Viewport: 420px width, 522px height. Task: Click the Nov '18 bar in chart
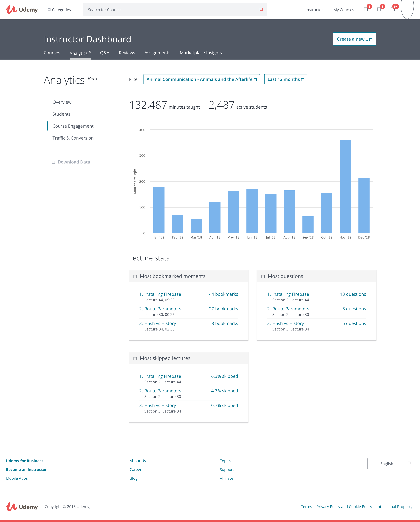[x=345, y=186]
